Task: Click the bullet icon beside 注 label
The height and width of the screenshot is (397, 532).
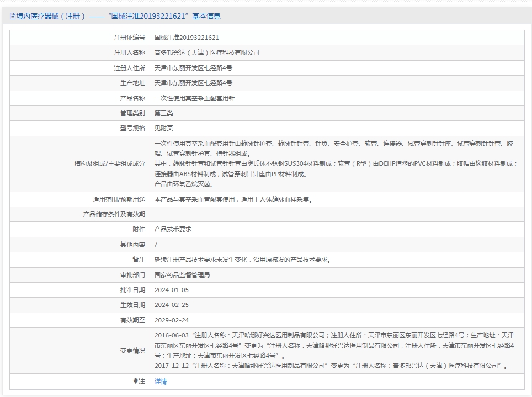Action: tap(135, 381)
